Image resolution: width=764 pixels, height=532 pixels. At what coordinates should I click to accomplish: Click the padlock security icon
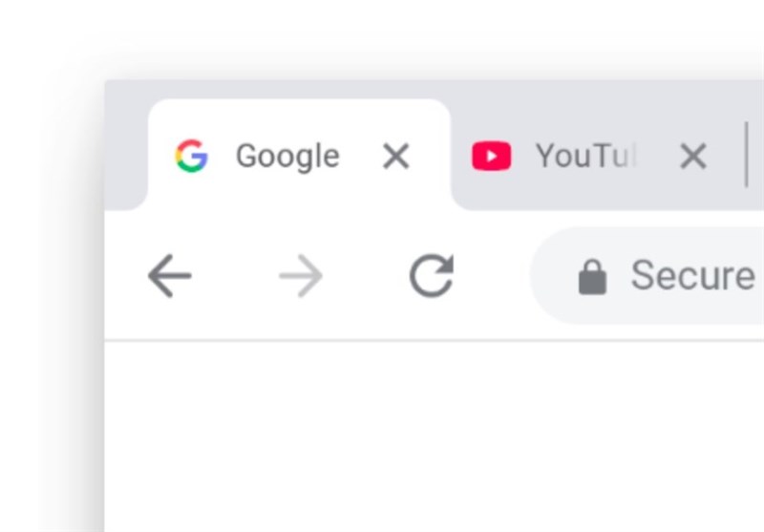click(x=592, y=278)
